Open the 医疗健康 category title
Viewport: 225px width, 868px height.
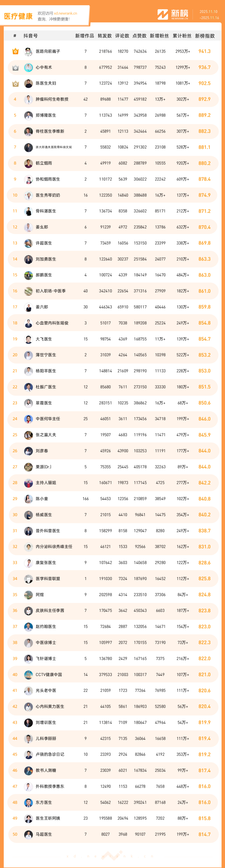(x=19, y=16)
